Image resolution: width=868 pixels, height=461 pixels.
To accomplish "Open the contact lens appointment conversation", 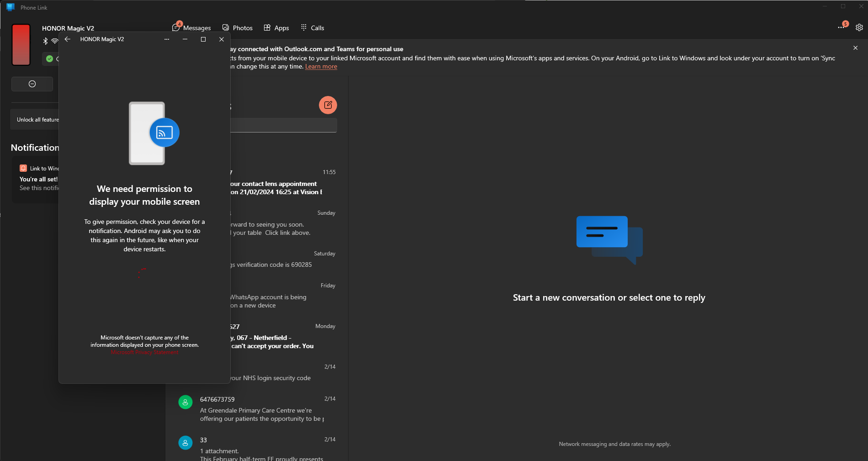I will [282, 183].
